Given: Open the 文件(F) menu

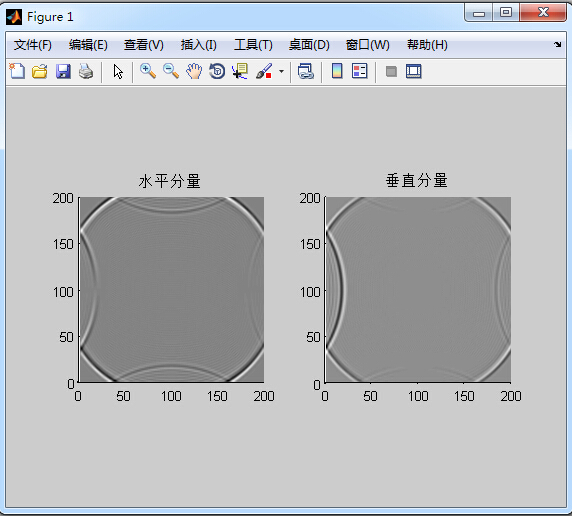Looking at the screenshot, I should coord(33,45).
